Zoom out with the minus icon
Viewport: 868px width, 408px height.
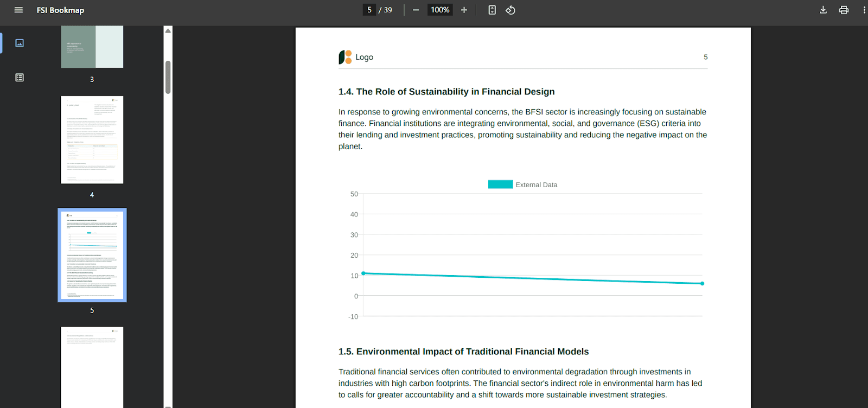click(x=416, y=10)
